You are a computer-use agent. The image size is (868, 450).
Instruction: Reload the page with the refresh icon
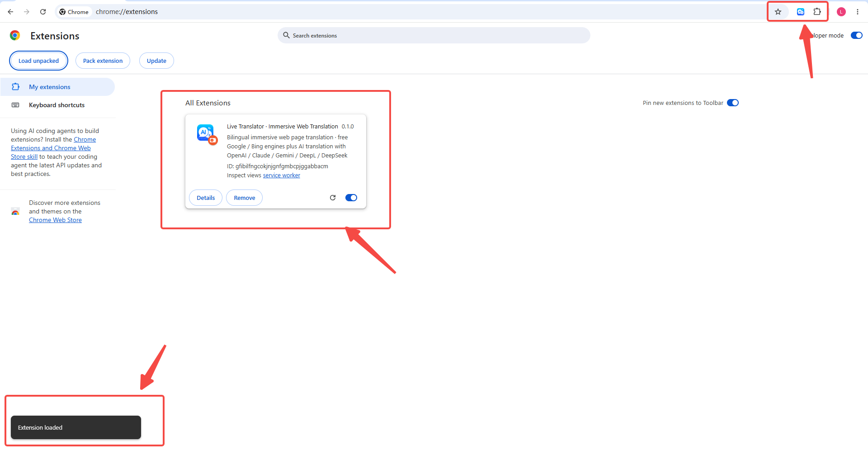click(43, 12)
